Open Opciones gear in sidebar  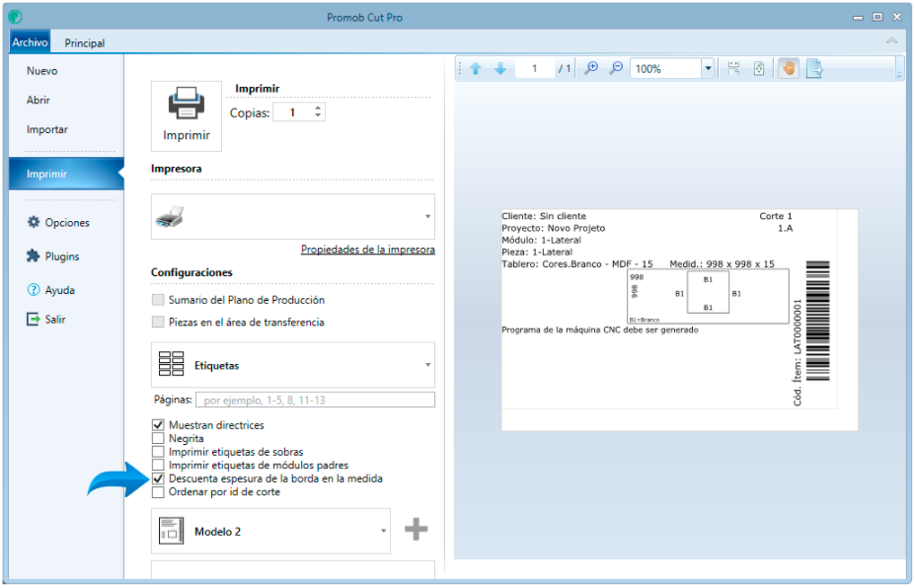coord(34,222)
